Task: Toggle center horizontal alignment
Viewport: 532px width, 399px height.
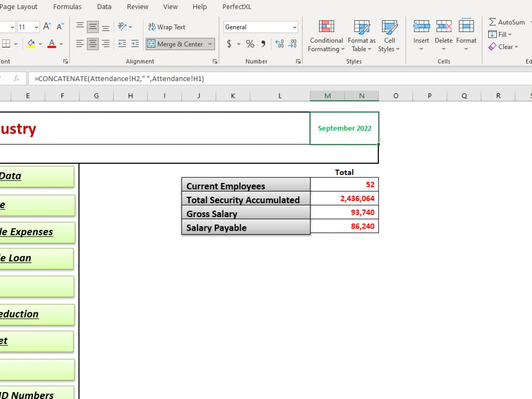Action: (x=93, y=44)
